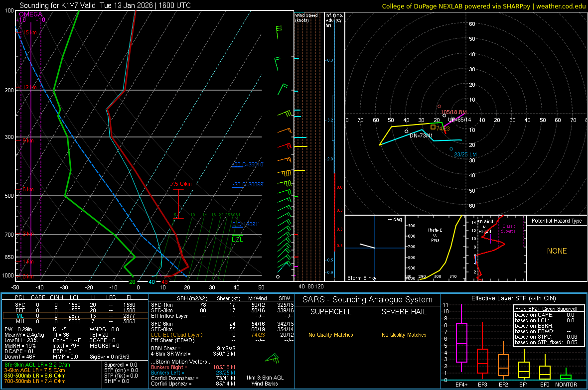Image resolution: width=588 pixels, height=390 pixels.
Task: Click the Storm Slinky panel label
Action: [x=362, y=278]
